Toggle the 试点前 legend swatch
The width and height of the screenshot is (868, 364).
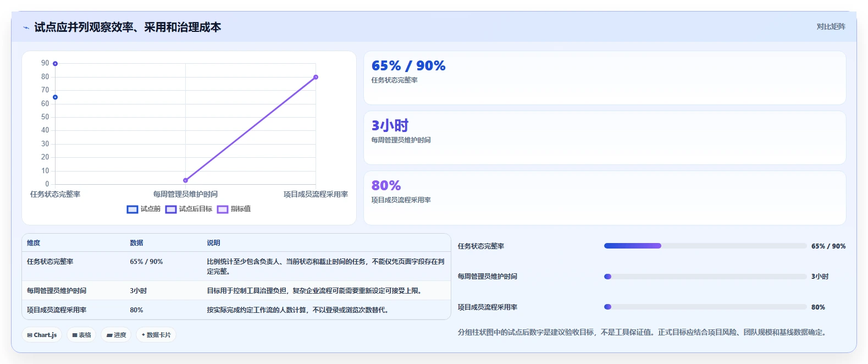point(132,209)
